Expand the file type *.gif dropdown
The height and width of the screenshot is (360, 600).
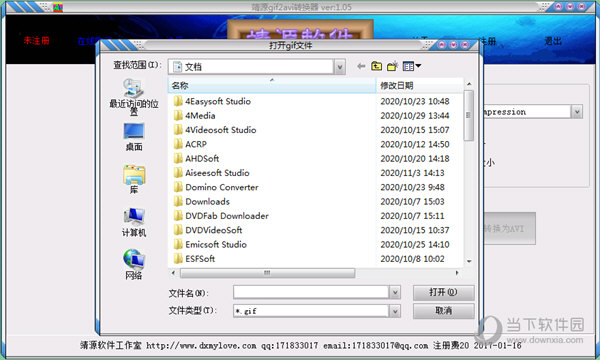click(x=395, y=311)
